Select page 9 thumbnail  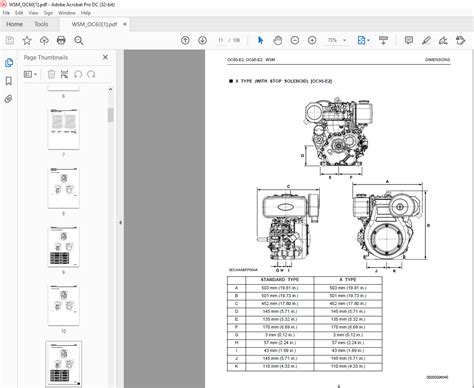[x=63, y=247]
